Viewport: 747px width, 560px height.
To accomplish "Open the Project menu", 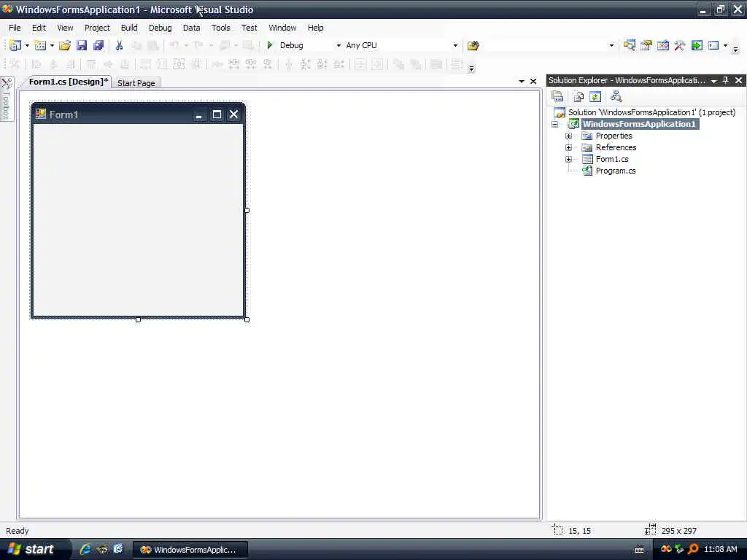I will (97, 28).
